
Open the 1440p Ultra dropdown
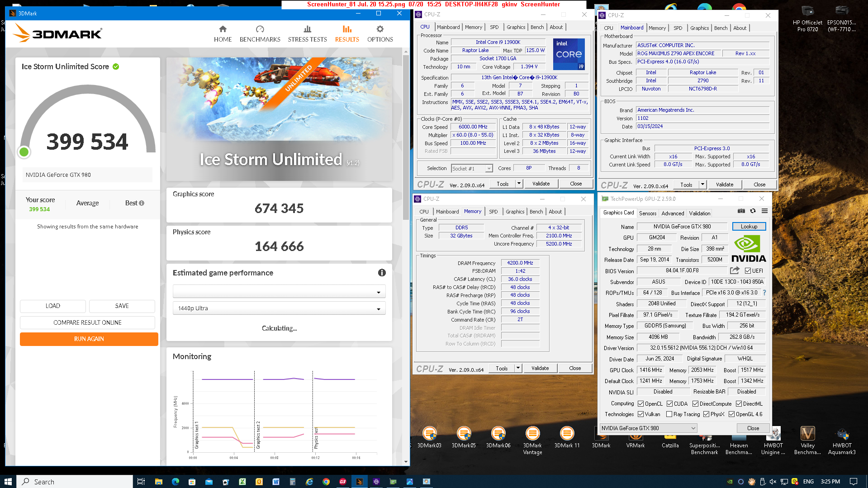click(x=279, y=308)
